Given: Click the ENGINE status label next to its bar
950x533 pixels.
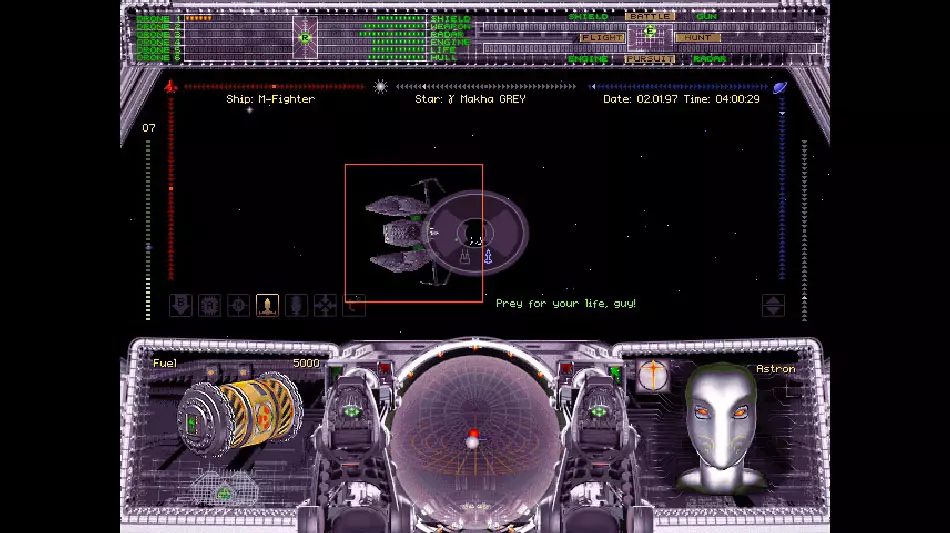Looking at the screenshot, I should (450, 42).
